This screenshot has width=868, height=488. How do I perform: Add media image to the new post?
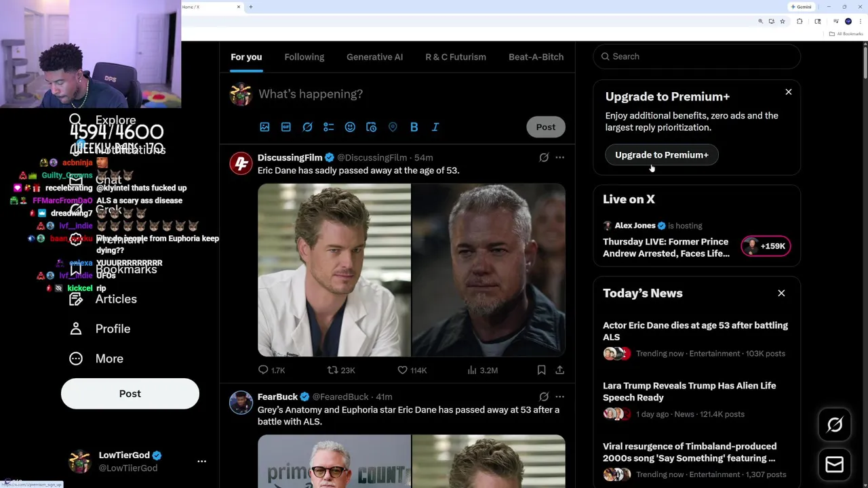tap(264, 127)
